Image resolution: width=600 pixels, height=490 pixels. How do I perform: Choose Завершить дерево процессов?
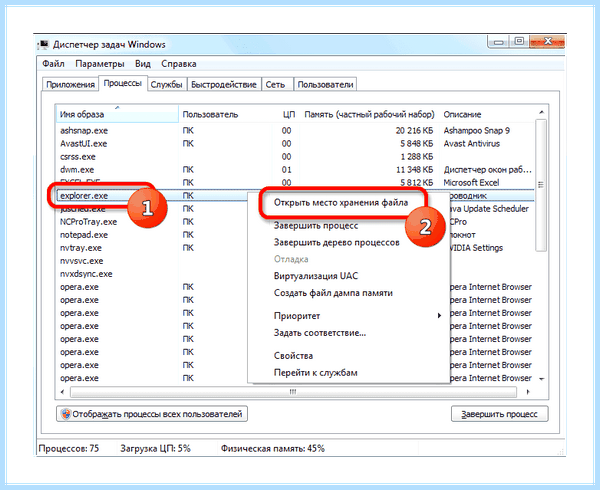tap(336, 243)
